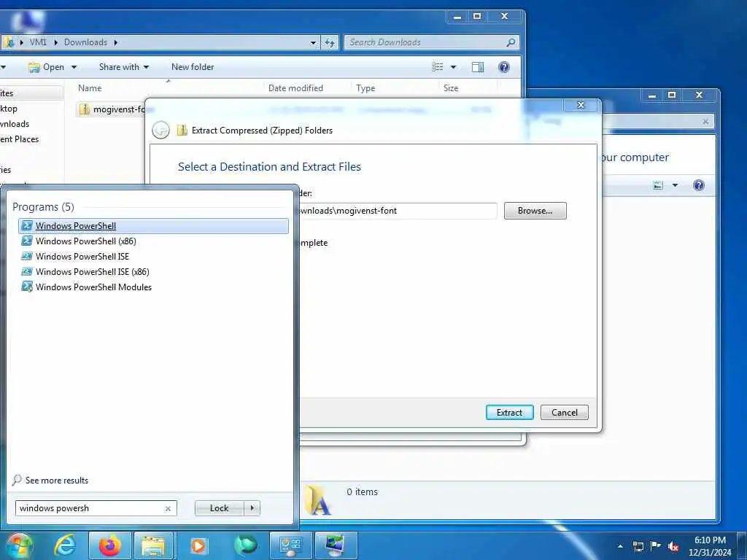
Task: Click the back arrow in Extract wizard
Action: 161,130
